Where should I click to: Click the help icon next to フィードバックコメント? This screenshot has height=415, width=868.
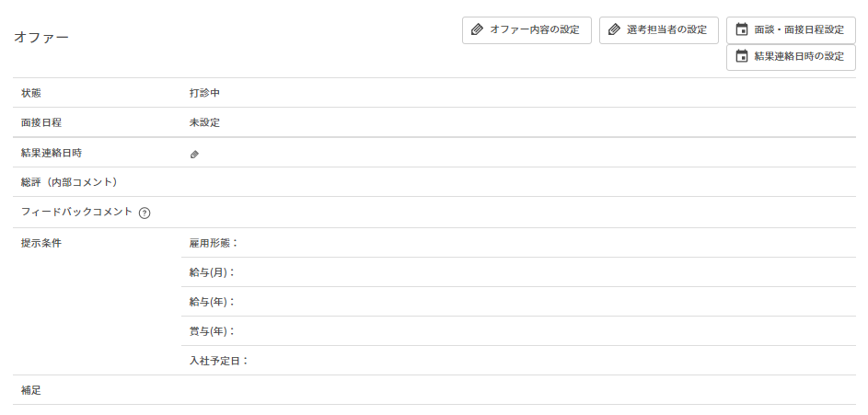point(145,213)
